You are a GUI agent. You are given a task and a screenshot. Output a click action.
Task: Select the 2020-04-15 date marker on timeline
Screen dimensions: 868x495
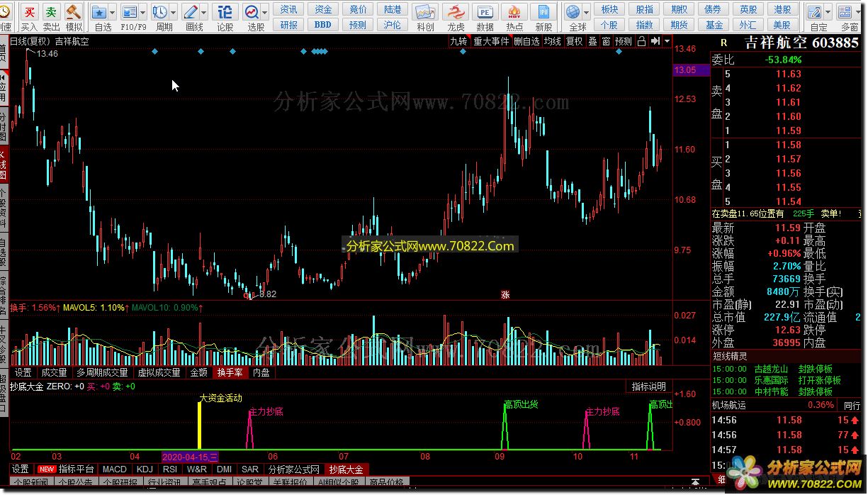point(191,457)
